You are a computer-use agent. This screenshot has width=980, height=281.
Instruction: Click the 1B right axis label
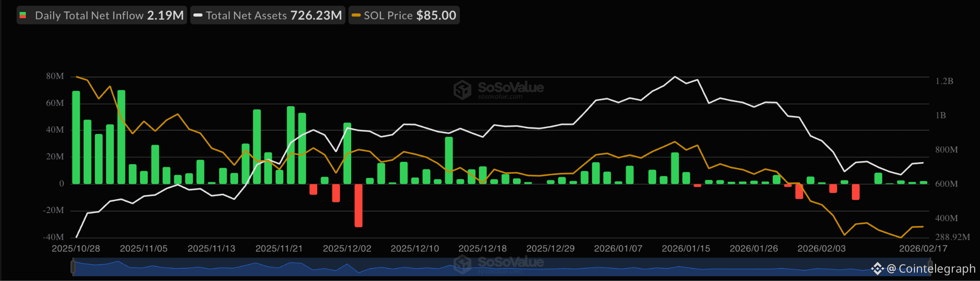pos(940,115)
